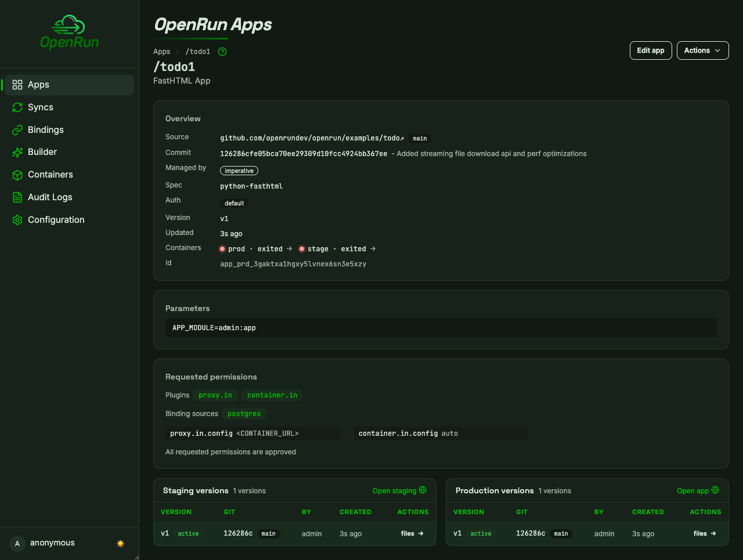Click the active badge in Staging versions
The height and width of the screenshot is (560, 743).
coord(188,533)
